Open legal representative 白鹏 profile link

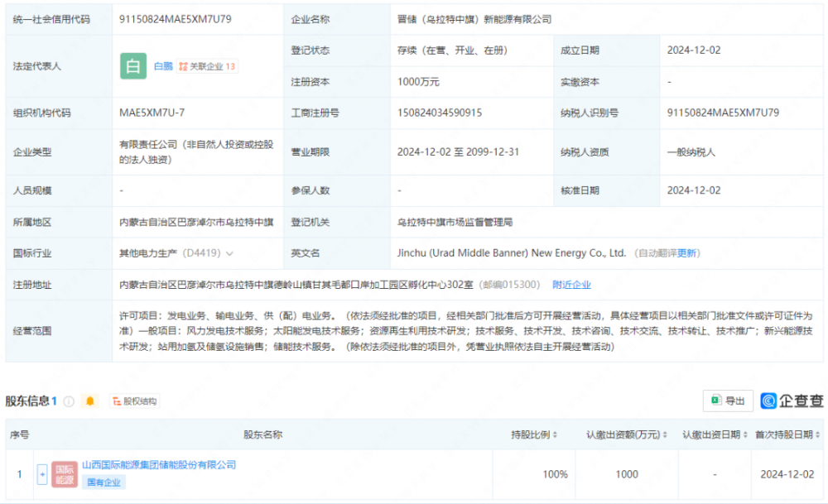click(x=163, y=66)
